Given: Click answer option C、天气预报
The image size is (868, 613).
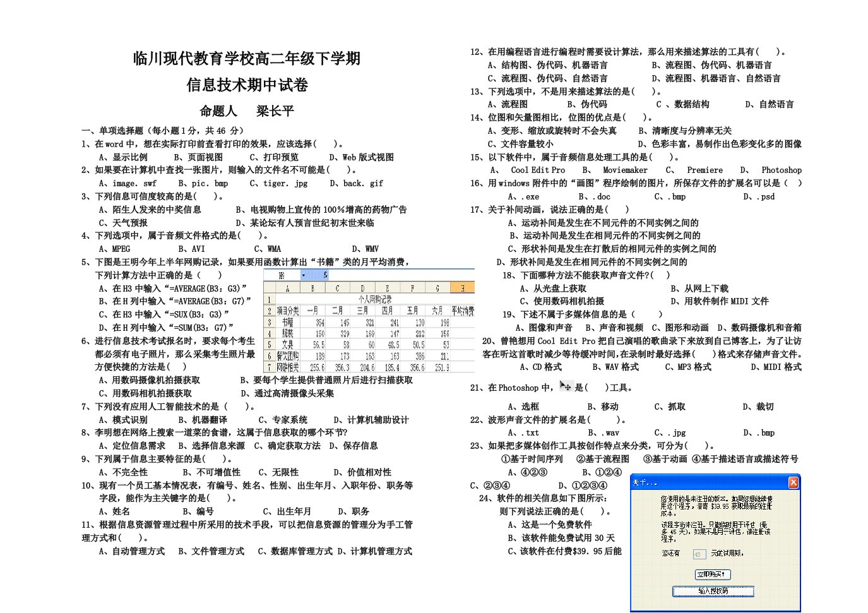Looking at the screenshot, I should coord(123,223).
